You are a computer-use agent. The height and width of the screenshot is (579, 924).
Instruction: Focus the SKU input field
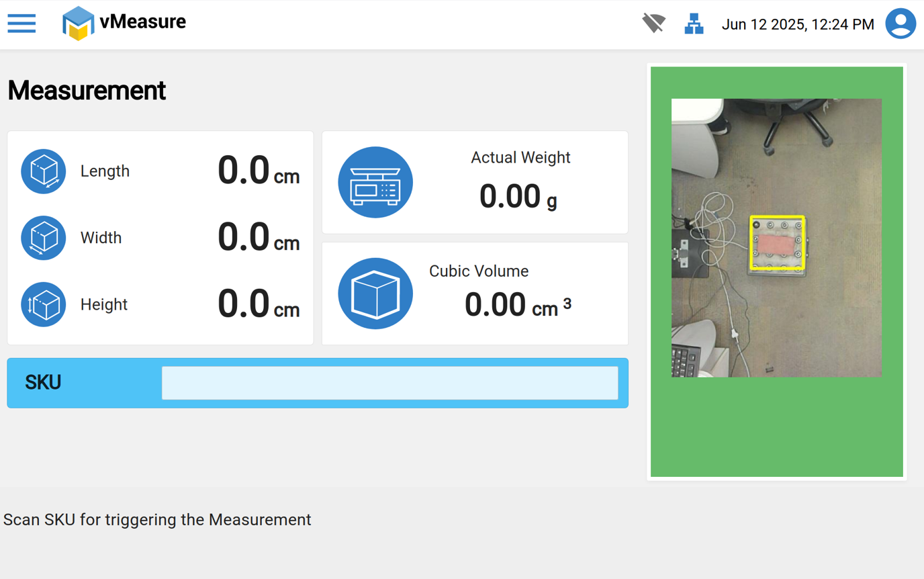pyautogui.click(x=389, y=383)
